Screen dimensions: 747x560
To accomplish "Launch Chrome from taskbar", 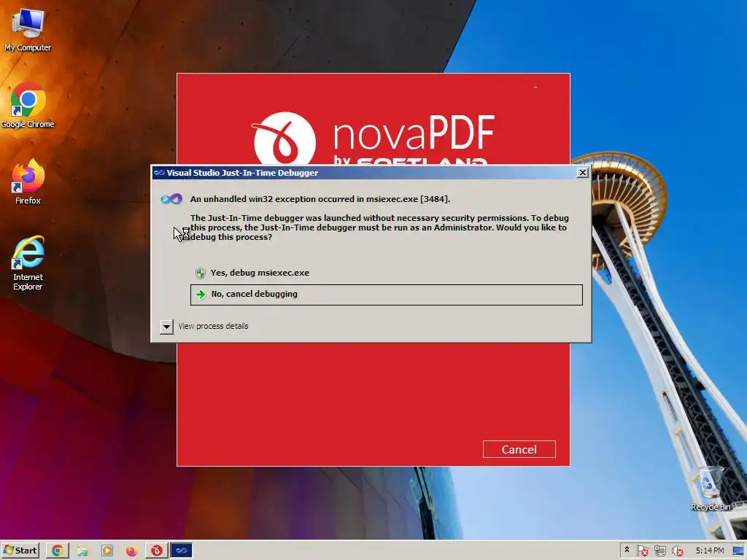I will pyautogui.click(x=57, y=551).
